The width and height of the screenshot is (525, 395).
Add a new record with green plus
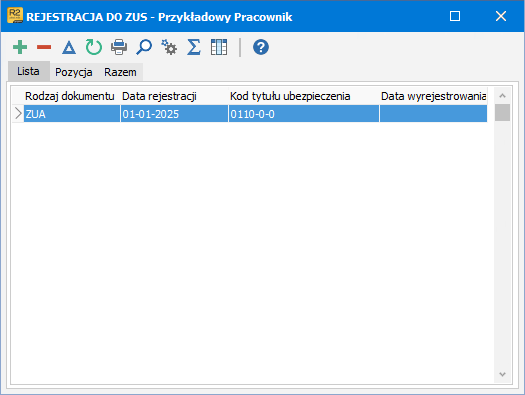(20, 47)
